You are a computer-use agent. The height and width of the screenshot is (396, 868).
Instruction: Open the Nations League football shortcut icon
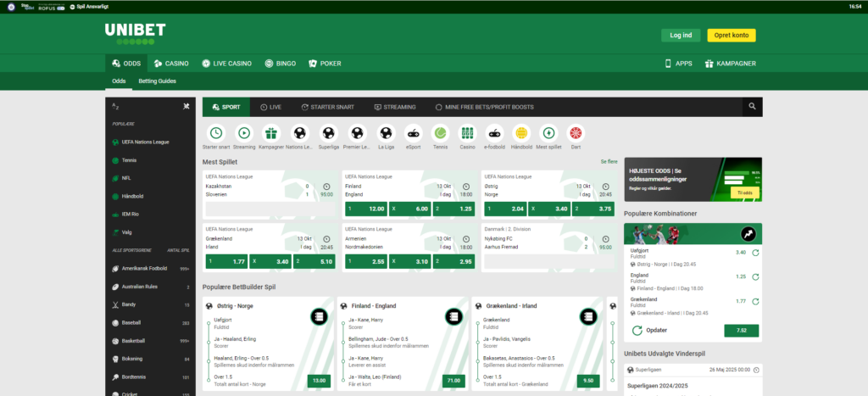point(299,133)
